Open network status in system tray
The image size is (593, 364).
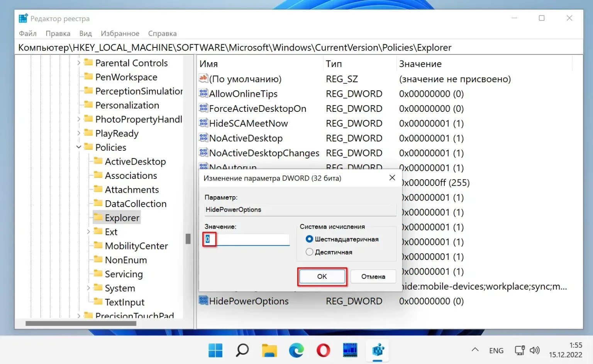tap(520, 350)
